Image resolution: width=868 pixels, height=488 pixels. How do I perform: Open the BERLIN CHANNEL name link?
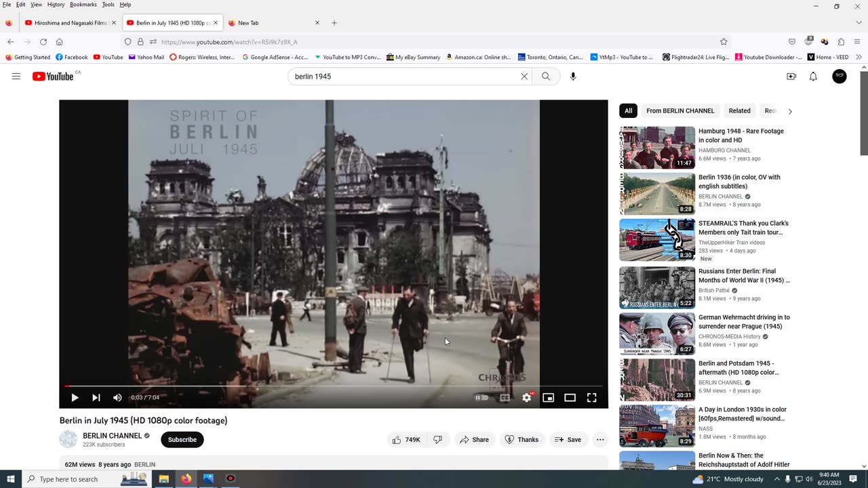[x=112, y=436]
